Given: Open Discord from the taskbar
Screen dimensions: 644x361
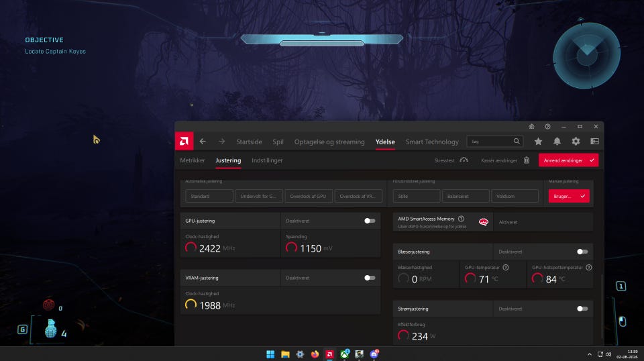Looking at the screenshot, I should point(374,354).
